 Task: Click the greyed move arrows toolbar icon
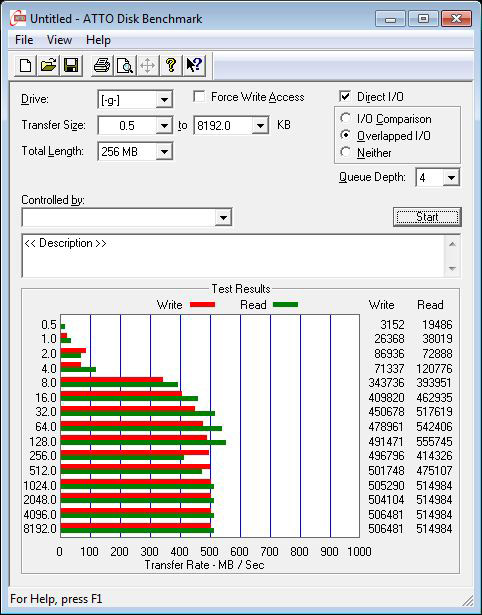click(x=147, y=65)
